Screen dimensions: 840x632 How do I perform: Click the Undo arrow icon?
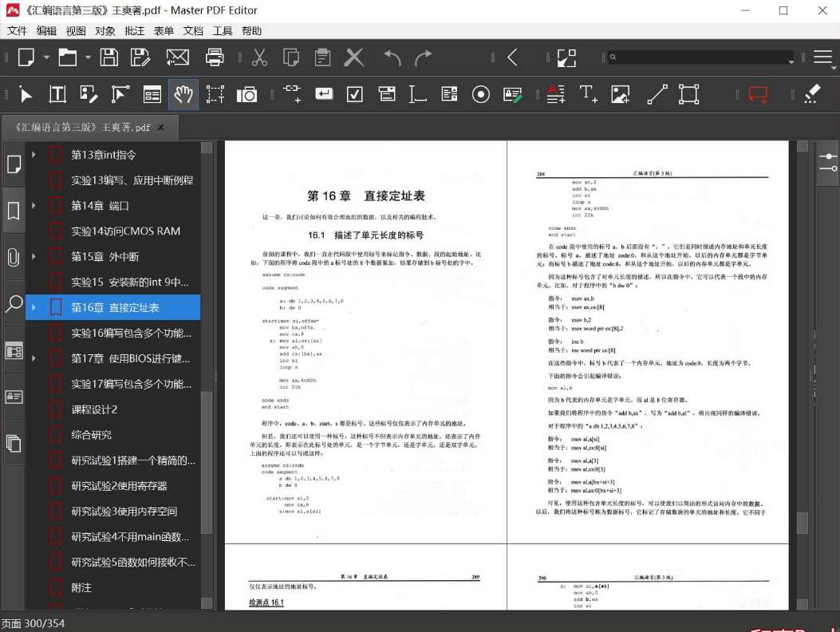(x=392, y=57)
